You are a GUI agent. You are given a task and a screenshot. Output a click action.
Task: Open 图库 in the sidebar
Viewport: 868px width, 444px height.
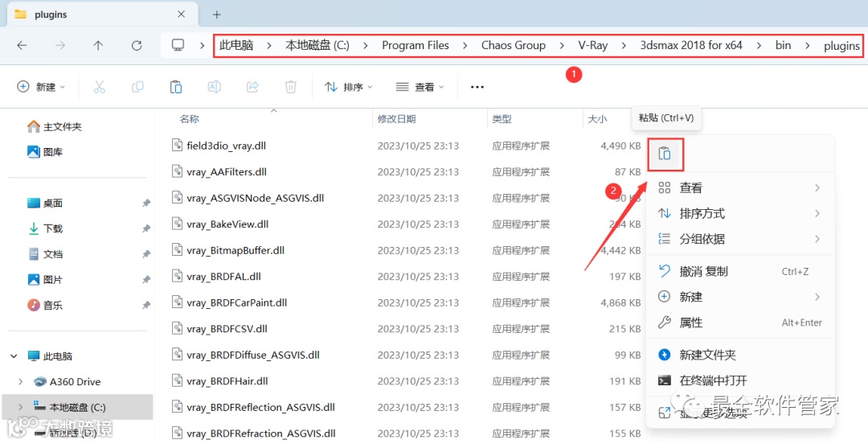click(45, 152)
